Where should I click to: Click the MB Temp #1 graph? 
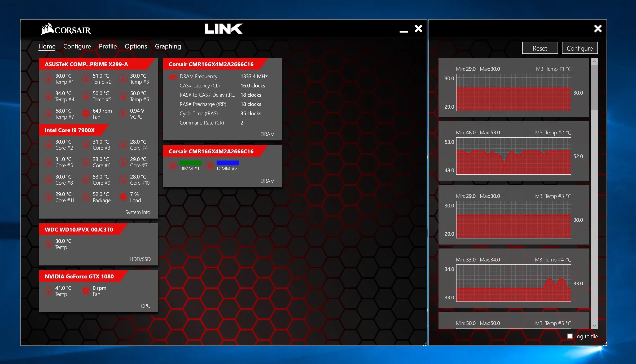point(514,92)
